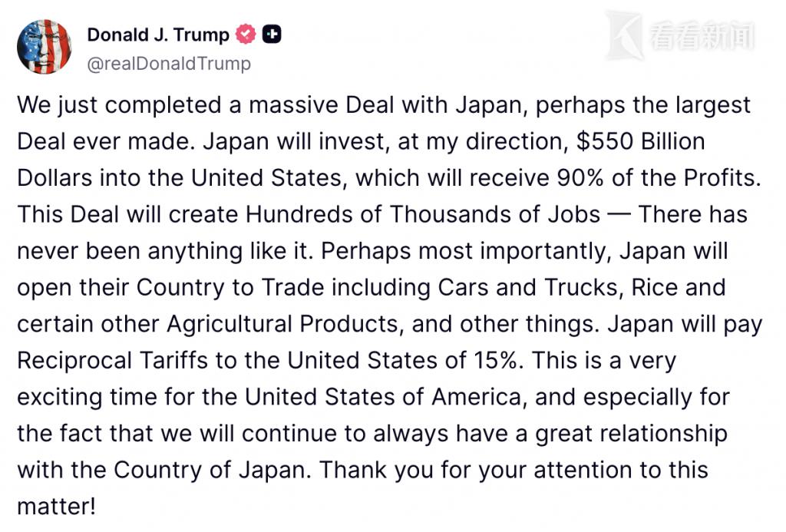Click the watermark logo icon
786x532 pixels.
tap(624, 36)
